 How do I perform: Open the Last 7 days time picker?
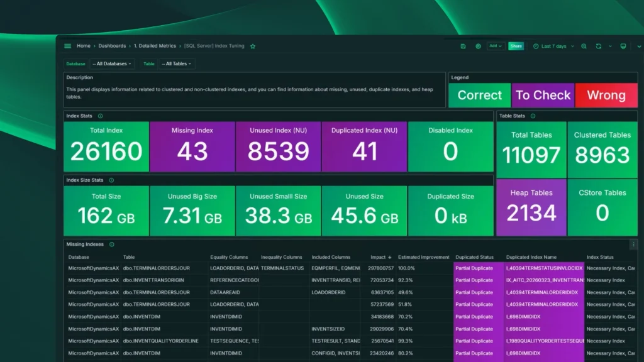coord(553,47)
